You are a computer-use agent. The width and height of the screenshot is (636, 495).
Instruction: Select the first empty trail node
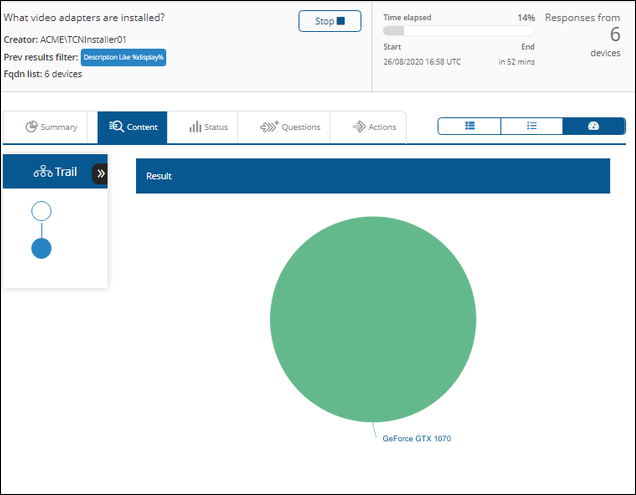tap(41, 211)
